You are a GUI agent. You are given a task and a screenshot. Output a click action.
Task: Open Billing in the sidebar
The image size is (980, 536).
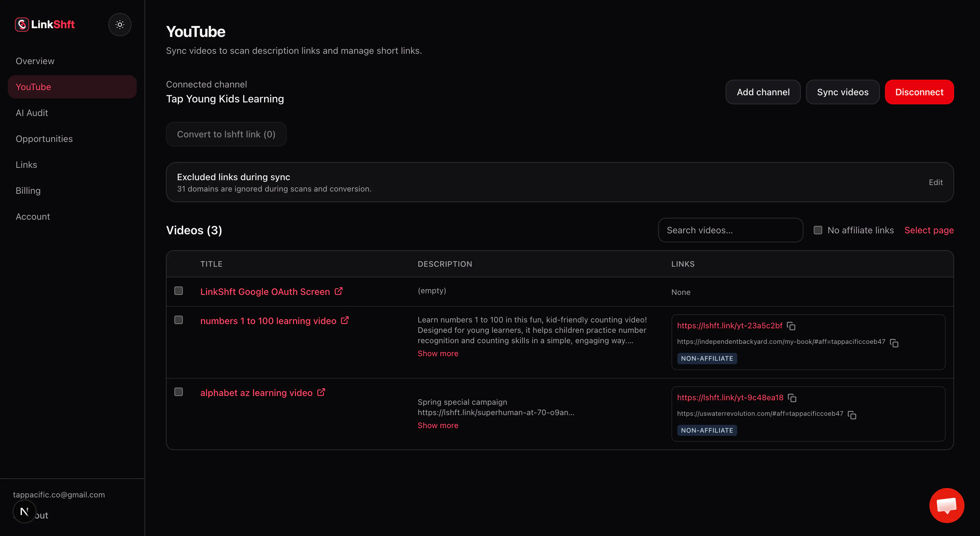pos(72,190)
